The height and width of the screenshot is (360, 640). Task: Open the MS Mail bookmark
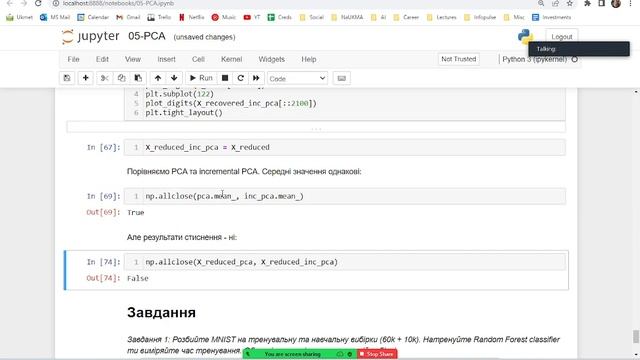pos(55,17)
